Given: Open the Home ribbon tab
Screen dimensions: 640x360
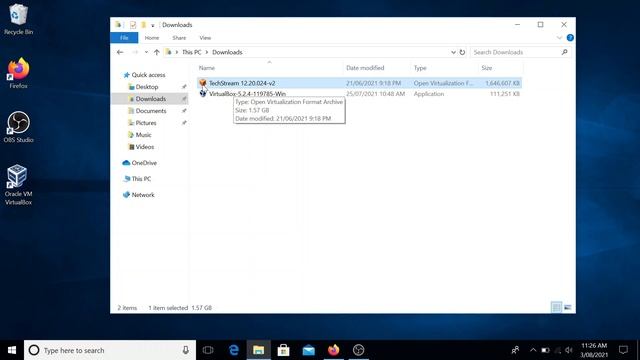Looking at the screenshot, I should pos(152,38).
